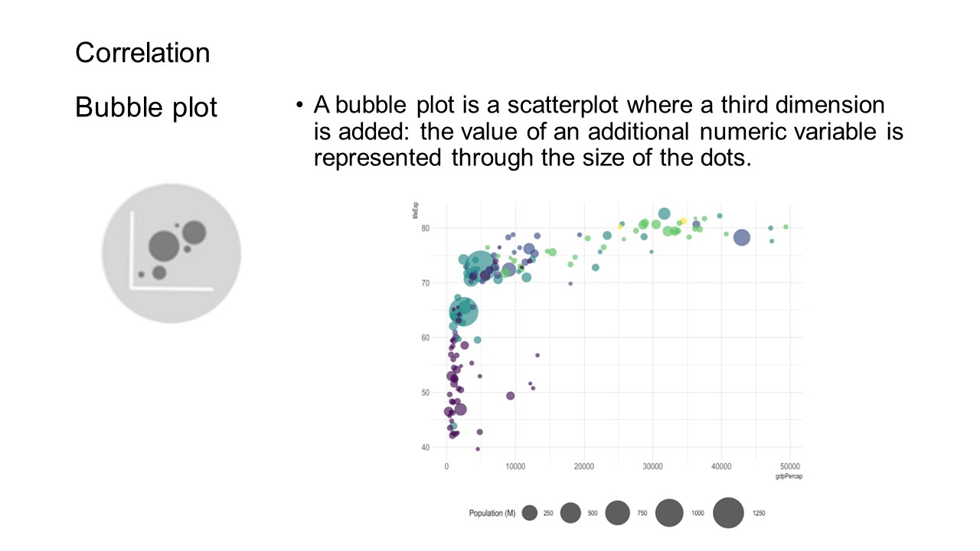Click the largest teal bubble near lifeExp 73
Screen dimensions: 980x551
tap(481, 268)
